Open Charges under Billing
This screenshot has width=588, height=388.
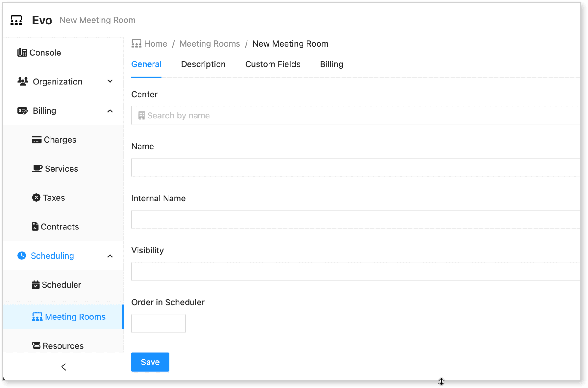pyautogui.click(x=60, y=140)
